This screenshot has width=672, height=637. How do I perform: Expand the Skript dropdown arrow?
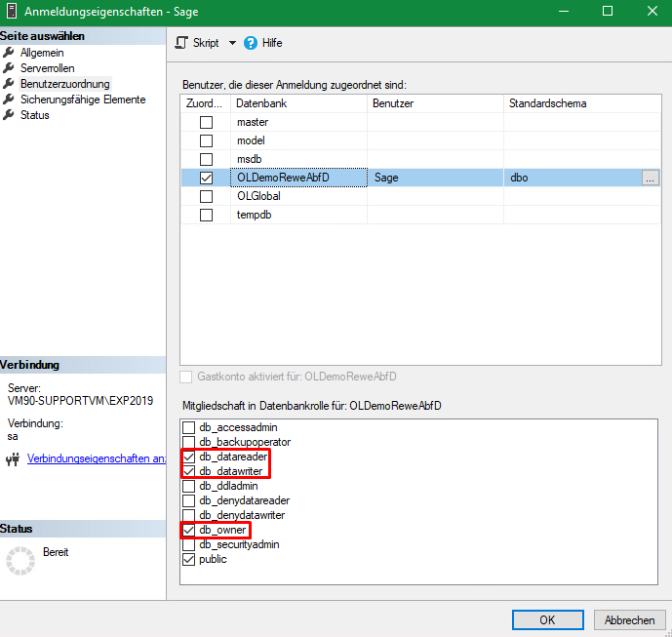[232, 43]
